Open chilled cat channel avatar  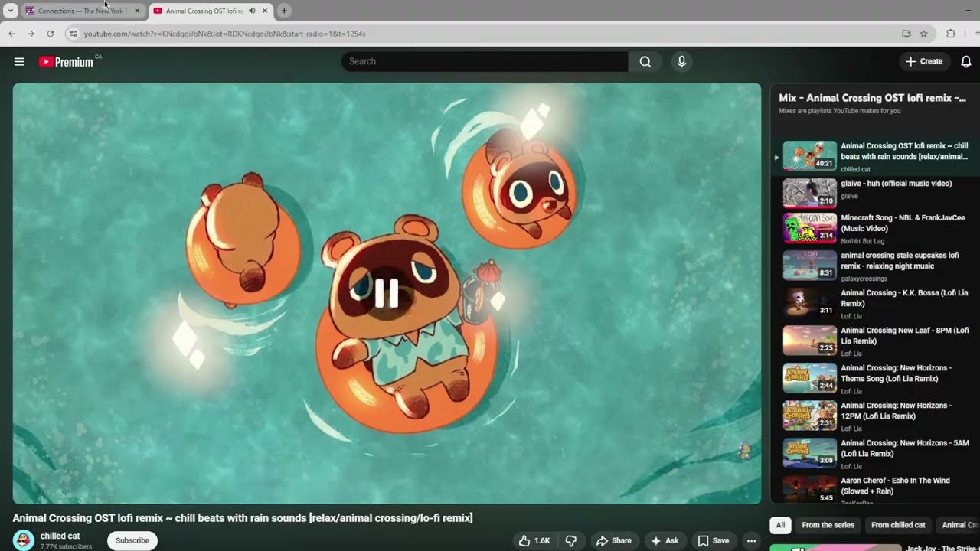point(24,540)
